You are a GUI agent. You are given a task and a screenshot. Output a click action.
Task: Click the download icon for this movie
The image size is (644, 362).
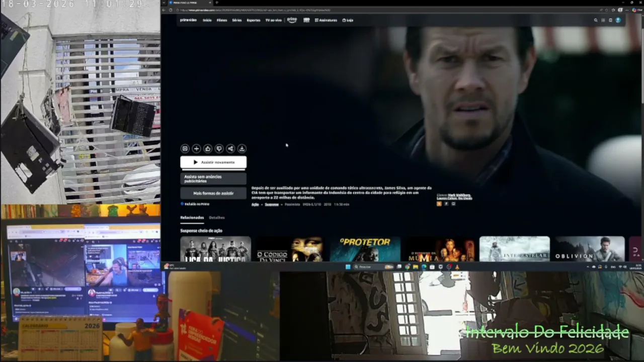tap(242, 149)
